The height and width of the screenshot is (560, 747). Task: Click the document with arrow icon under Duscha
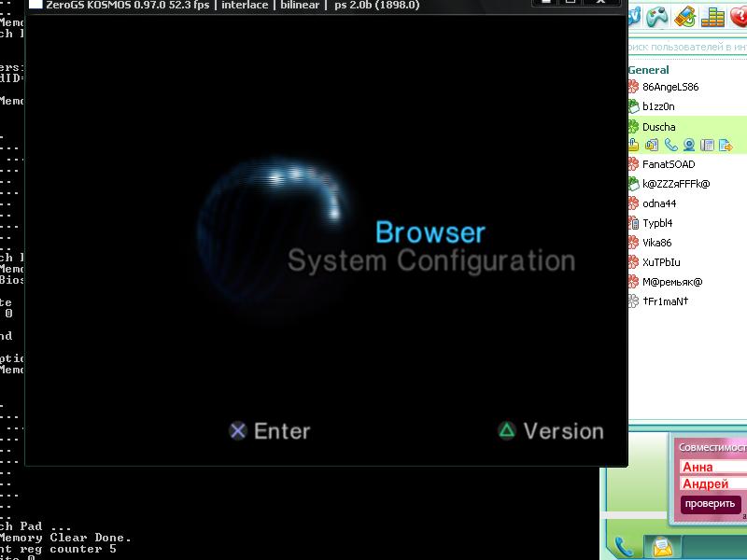[726, 145]
